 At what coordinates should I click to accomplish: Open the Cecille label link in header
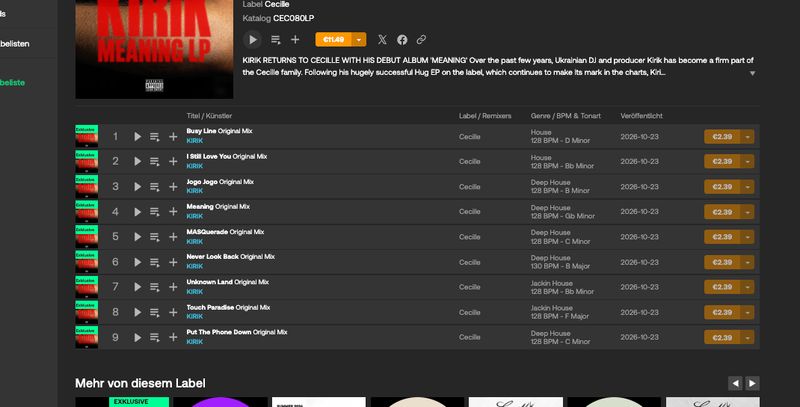(x=277, y=4)
